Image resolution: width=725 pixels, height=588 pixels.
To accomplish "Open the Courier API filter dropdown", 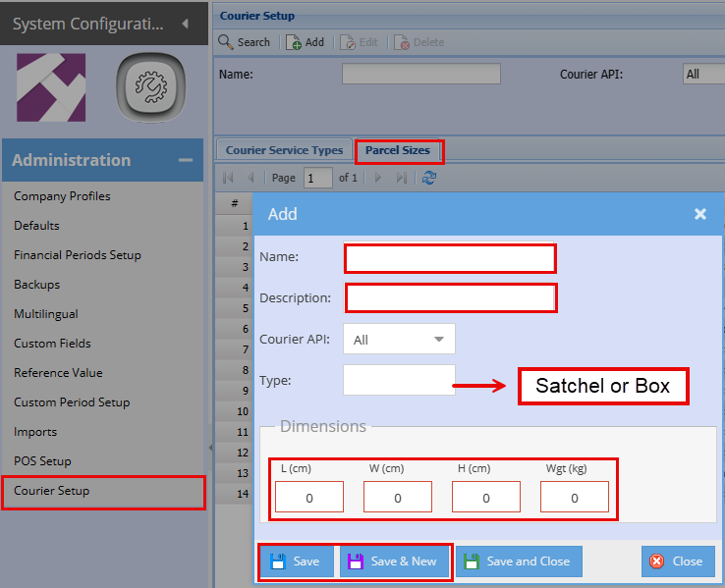I will coord(703,74).
